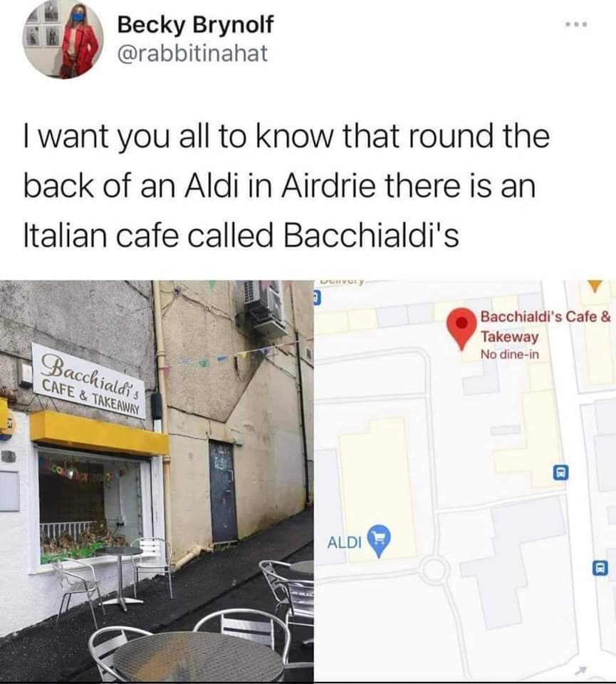This screenshot has height=684, width=616.
Task: Click the tweet text about Bacchialdi's
Action: click(286, 186)
